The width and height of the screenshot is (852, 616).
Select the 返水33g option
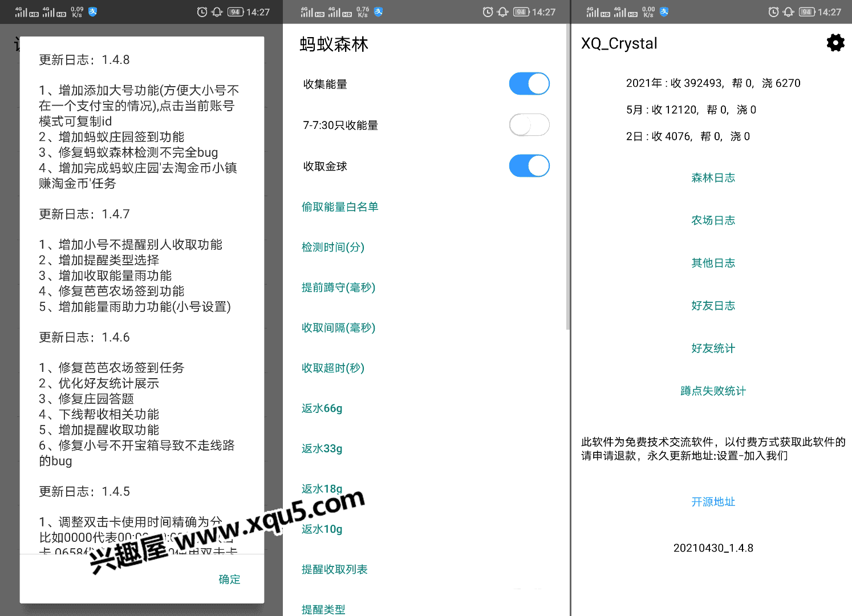coord(322,449)
